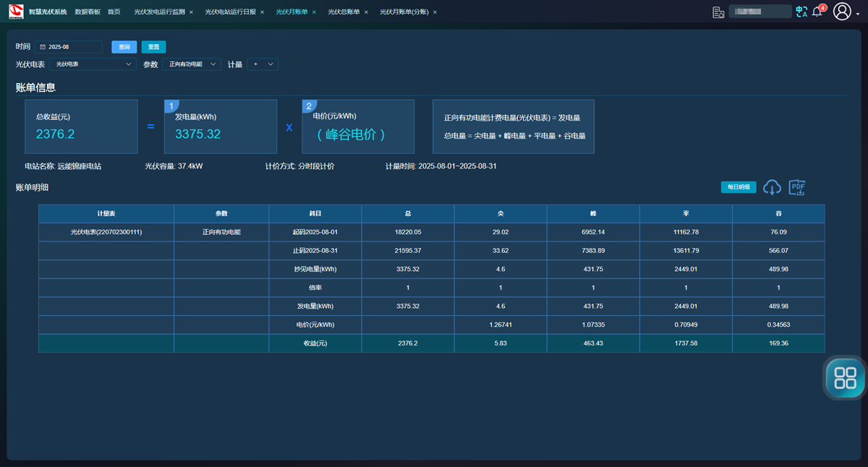Image resolution: width=868 pixels, height=467 pixels.
Task: Close the 光伏发电运行监测 tab
Action: pos(191,12)
